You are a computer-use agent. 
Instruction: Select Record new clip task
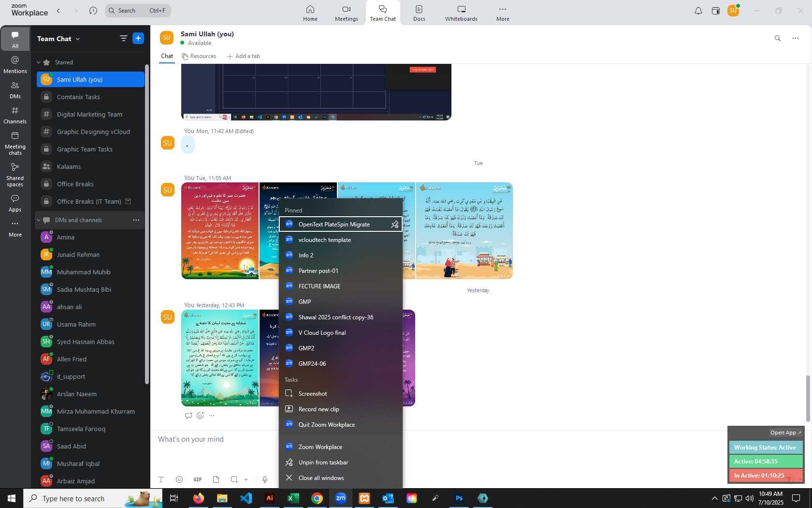tap(341, 409)
